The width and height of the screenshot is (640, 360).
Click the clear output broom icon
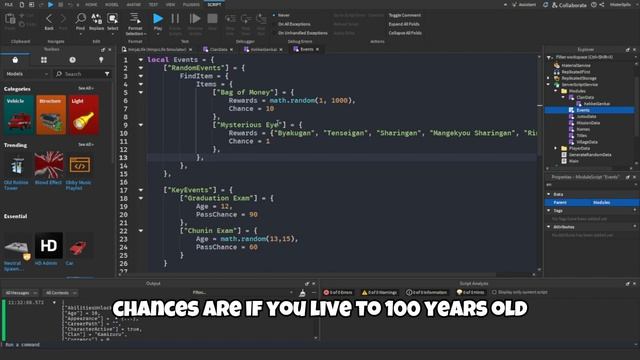pos(302,293)
